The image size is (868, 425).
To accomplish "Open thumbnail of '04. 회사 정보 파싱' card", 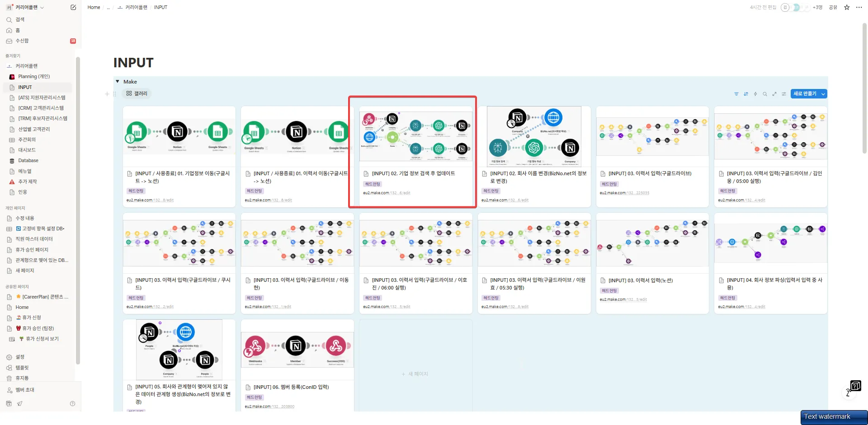I will 771,243.
